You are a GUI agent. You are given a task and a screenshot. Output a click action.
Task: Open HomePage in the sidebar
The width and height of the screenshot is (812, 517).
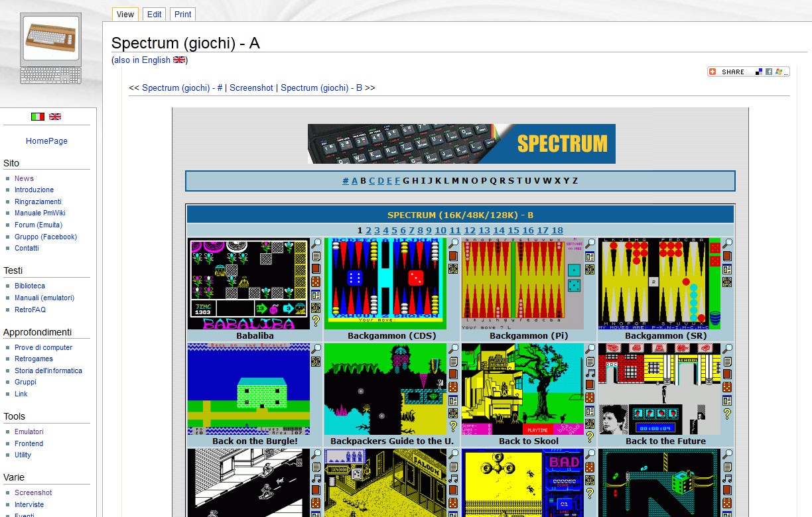[46, 141]
